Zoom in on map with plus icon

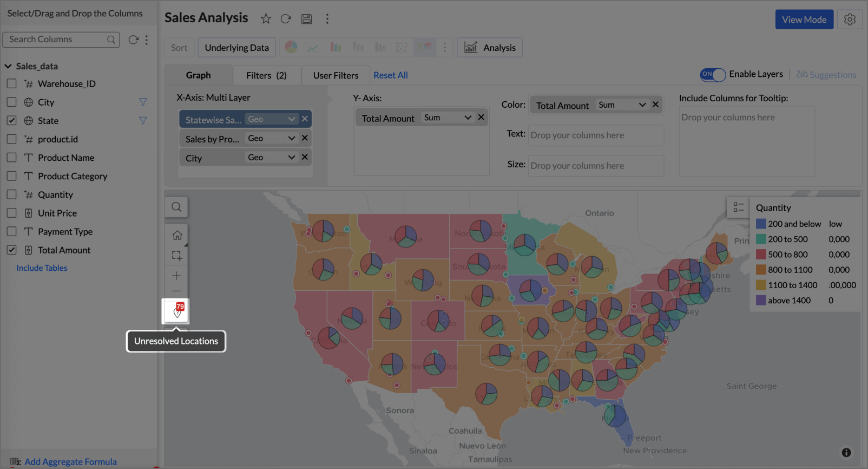(x=177, y=276)
